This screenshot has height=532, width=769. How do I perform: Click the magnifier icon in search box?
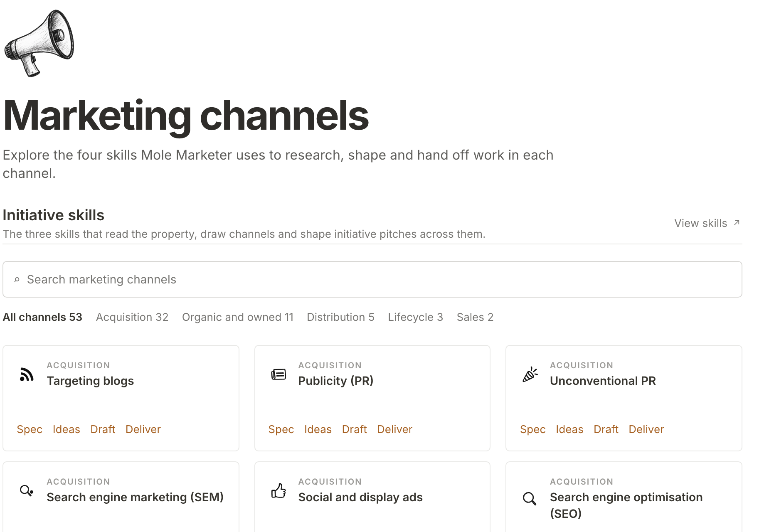click(17, 280)
